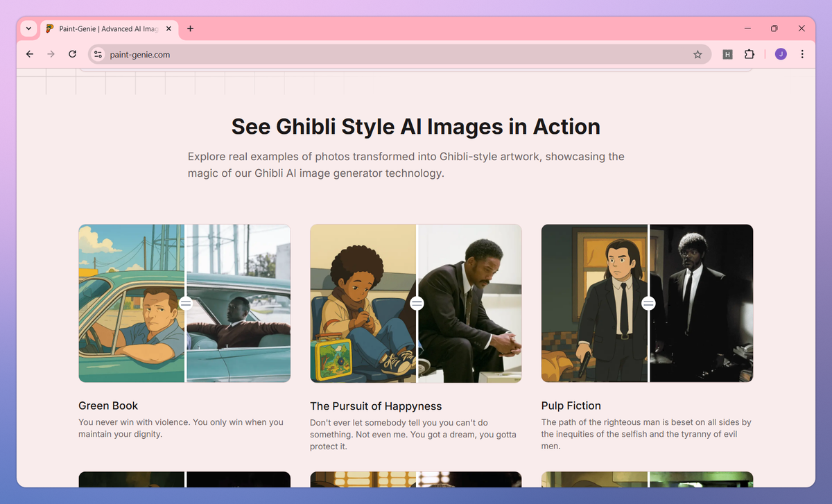
Task: Click the Pulp Fiction original photo side
Action: pyautogui.click(x=702, y=303)
